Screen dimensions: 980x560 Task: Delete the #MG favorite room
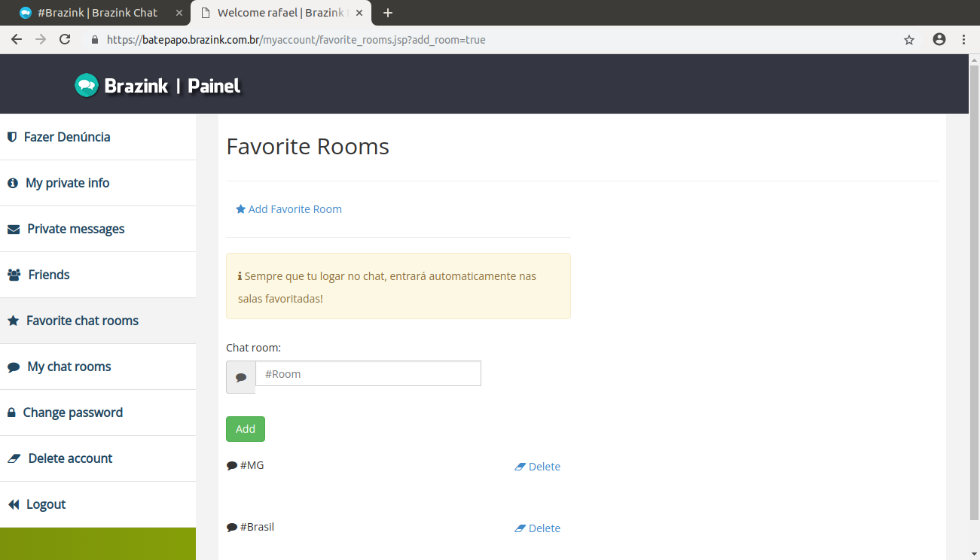[x=537, y=467]
